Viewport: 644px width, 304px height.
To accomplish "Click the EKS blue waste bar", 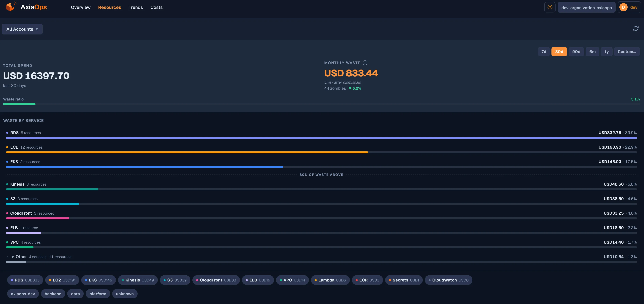I will coord(144,167).
